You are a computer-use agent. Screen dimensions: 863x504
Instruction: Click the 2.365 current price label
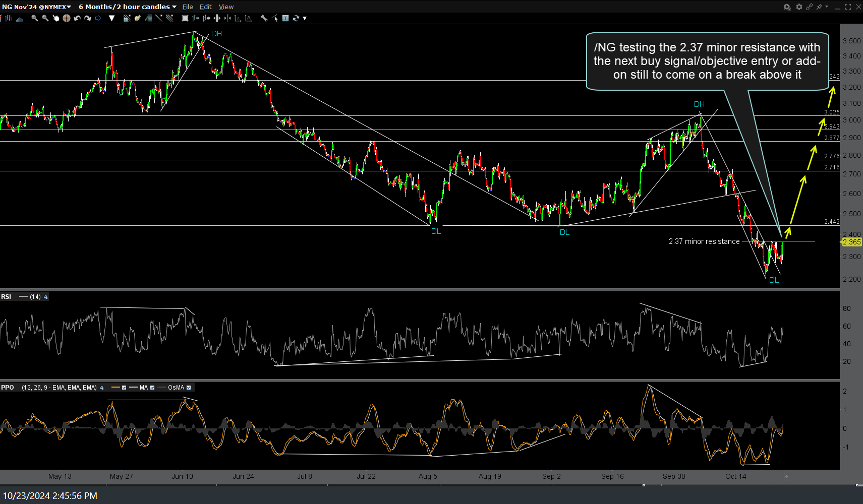[851, 242]
